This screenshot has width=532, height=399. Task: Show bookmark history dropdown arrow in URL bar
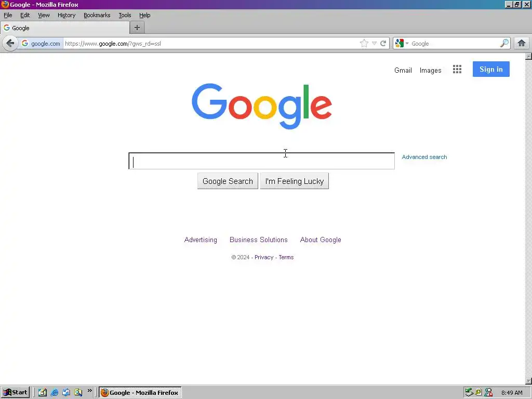pos(374,44)
